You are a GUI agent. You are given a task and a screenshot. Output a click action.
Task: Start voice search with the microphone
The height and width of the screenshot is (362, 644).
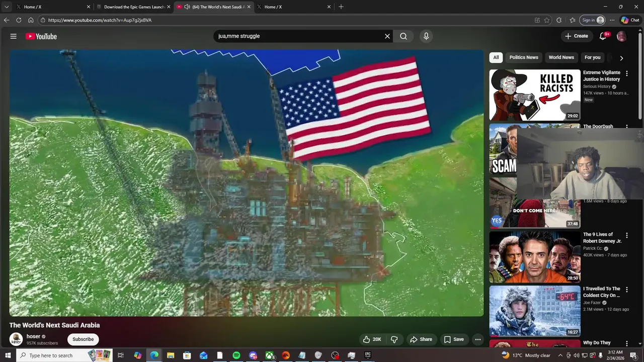point(426,36)
